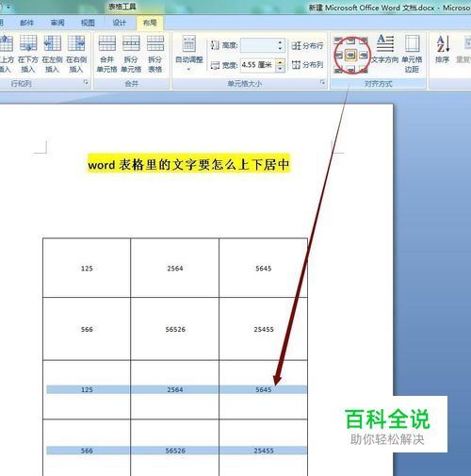Decrease column width with down arrow
This screenshot has width=471, height=476.
tap(280, 69)
